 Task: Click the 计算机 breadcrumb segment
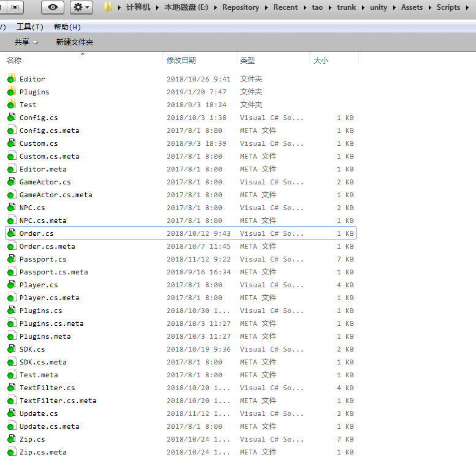click(x=138, y=7)
